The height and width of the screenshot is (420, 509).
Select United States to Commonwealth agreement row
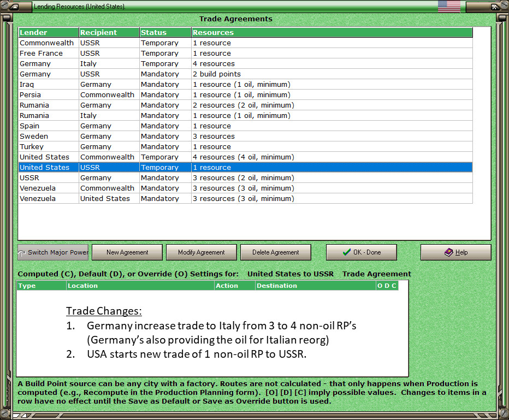click(x=245, y=157)
